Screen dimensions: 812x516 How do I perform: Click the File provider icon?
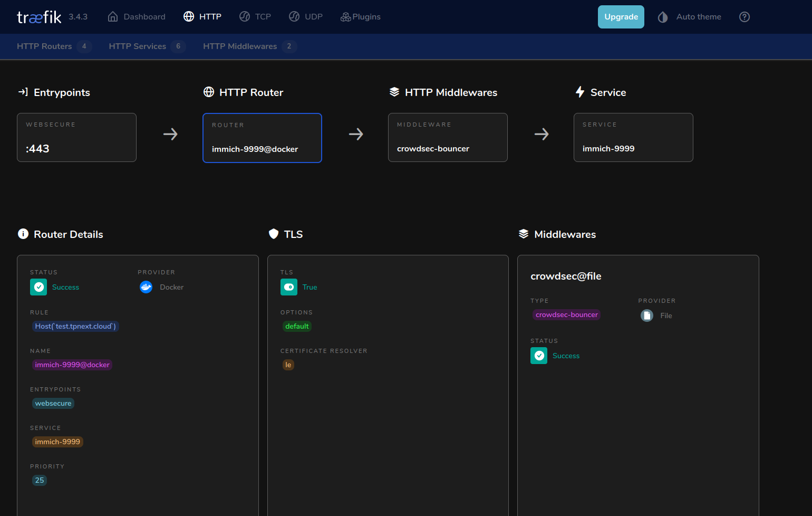pyautogui.click(x=647, y=316)
